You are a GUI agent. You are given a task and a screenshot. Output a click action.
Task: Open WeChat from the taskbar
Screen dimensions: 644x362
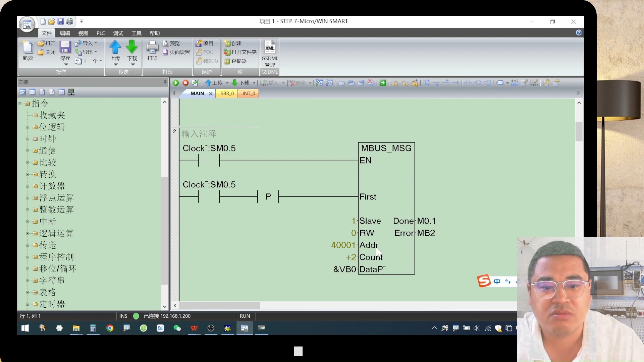(x=177, y=328)
